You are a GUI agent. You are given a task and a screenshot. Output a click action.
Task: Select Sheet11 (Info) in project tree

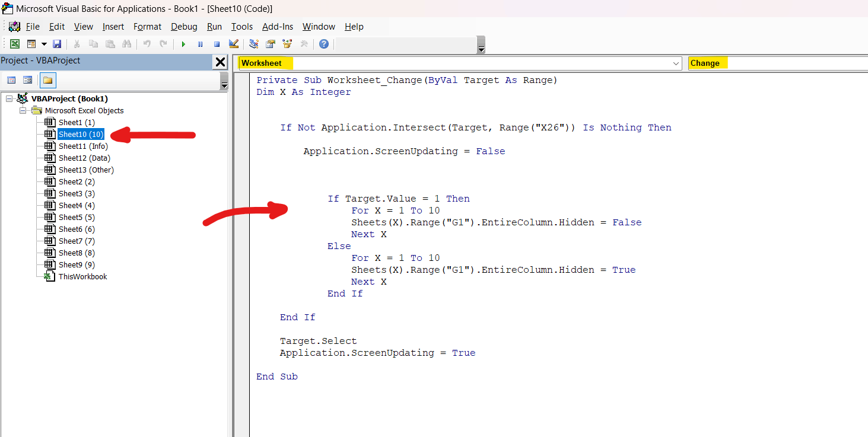pyautogui.click(x=83, y=146)
